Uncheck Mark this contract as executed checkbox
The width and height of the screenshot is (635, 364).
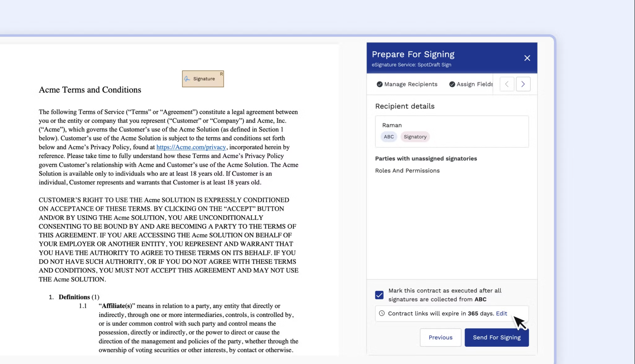[379, 295]
